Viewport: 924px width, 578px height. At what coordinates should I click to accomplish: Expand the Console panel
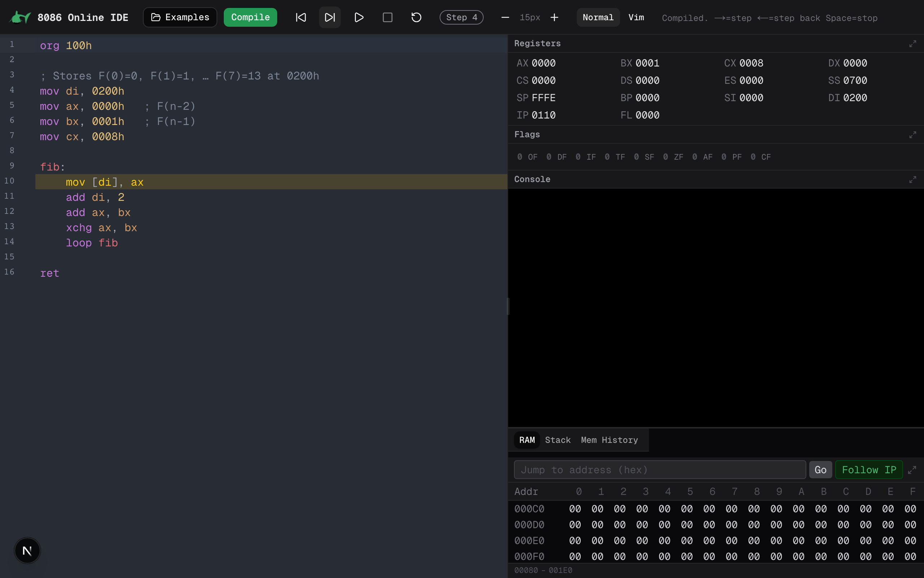(x=912, y=179)
